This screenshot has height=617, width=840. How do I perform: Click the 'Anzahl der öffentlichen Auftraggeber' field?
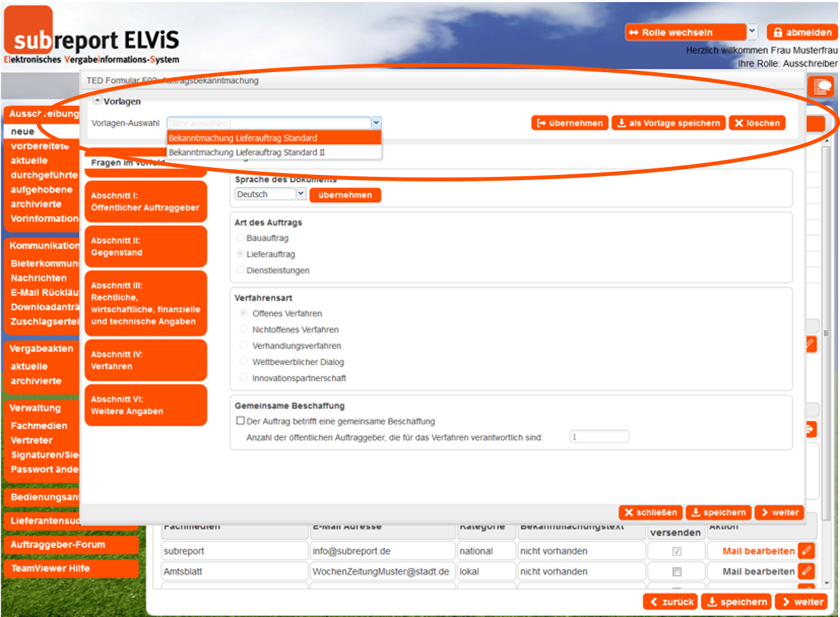tap(599, 437)
